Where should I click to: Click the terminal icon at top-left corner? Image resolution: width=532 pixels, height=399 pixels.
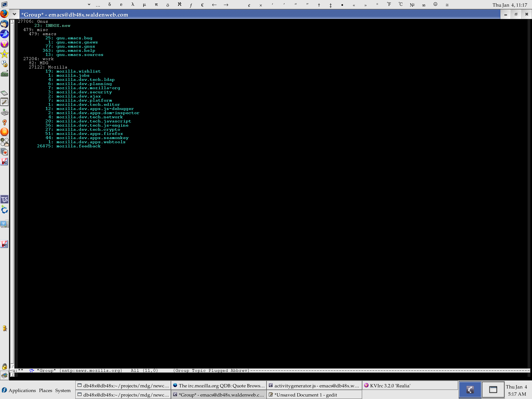pos(4,4)
